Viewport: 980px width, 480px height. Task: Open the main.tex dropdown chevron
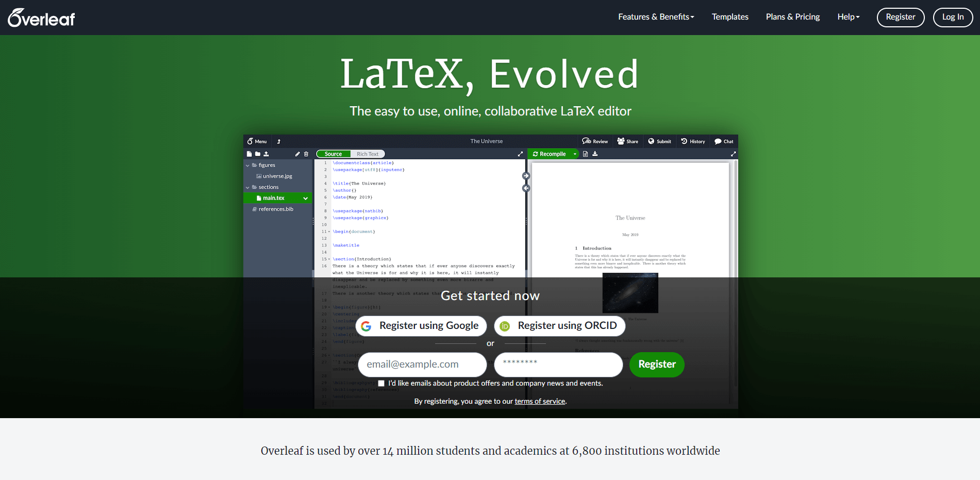[x=306, y=198]
